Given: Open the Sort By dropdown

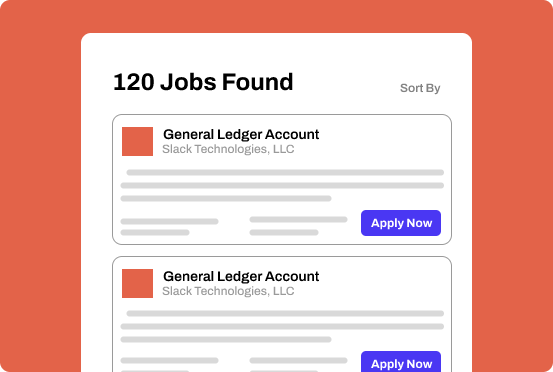Looking at the screenshot, I should pyautogui.click(x=420, y=88).
